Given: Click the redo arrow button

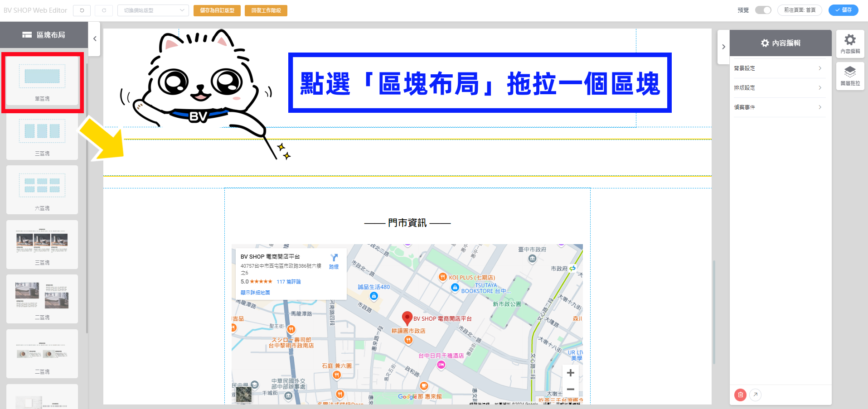Looking at the screenshot, I should point(104,10).
